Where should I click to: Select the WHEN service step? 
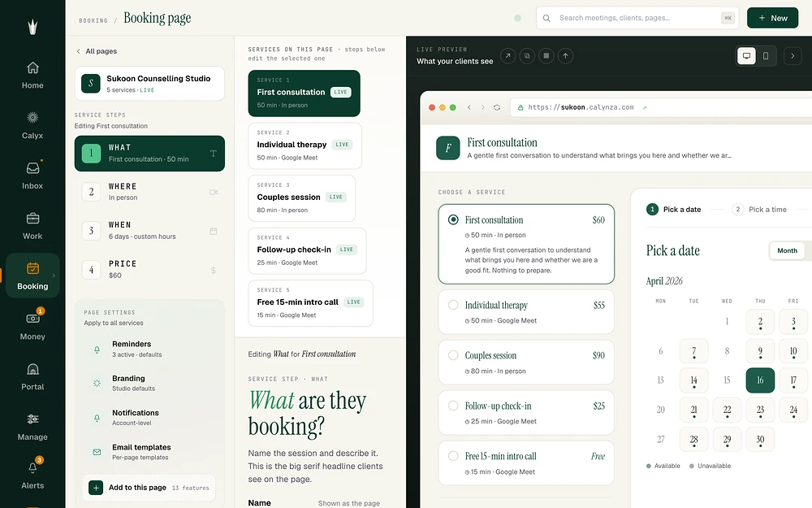(149, 231)
